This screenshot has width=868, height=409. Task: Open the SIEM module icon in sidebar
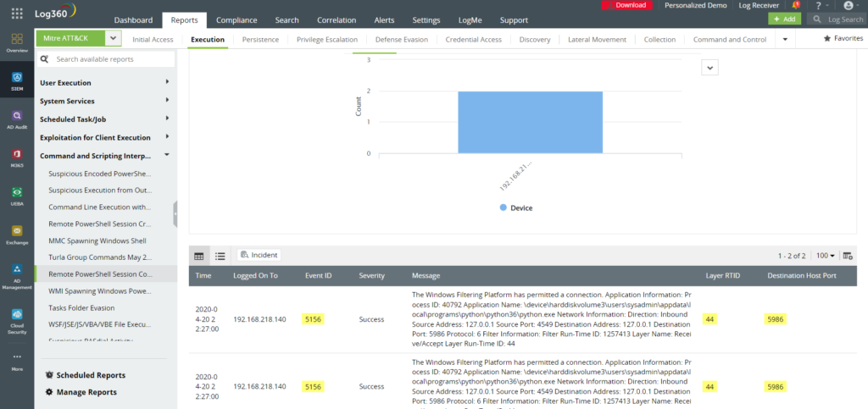tap(17, 80)
